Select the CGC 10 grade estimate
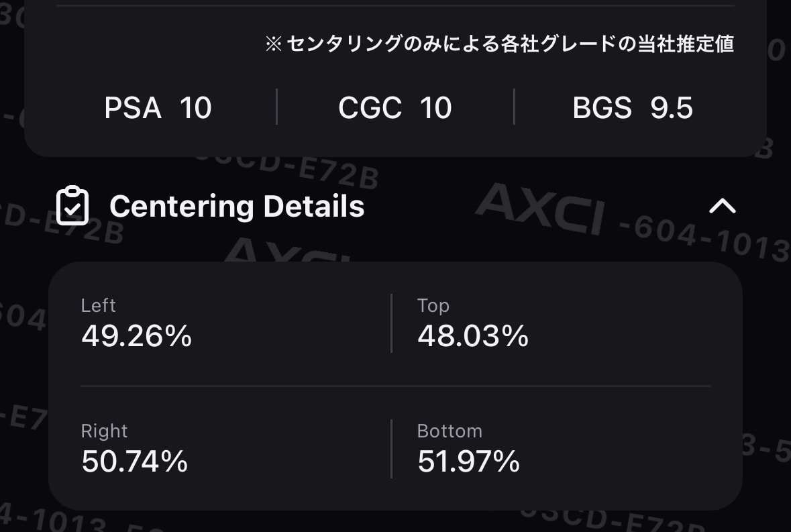791x532 pixels. pyautogui.click(x=395, y=107)
